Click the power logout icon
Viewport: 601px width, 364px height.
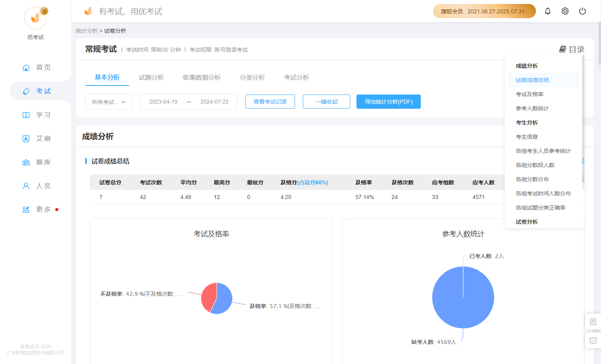point(582,11)
